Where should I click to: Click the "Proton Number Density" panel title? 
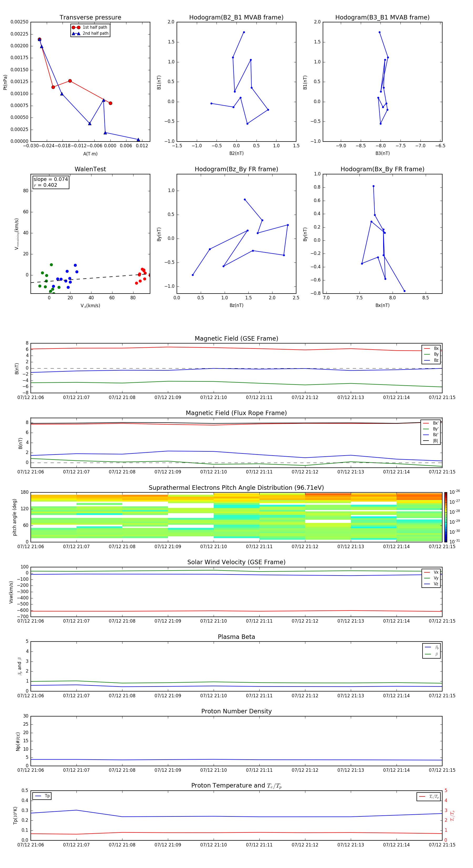[236, 711]
